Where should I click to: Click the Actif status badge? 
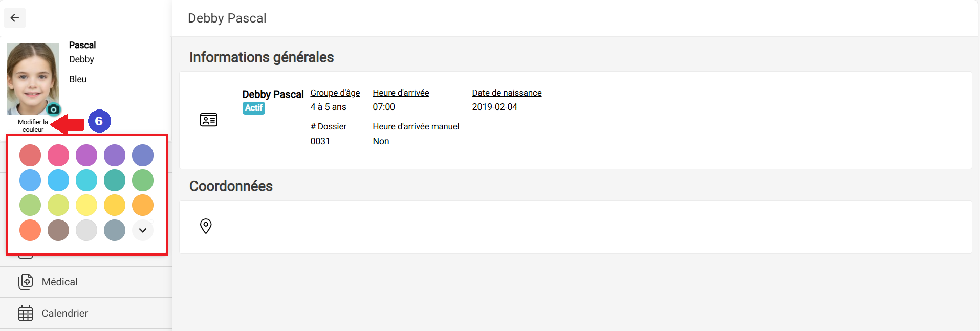point(254,108)
